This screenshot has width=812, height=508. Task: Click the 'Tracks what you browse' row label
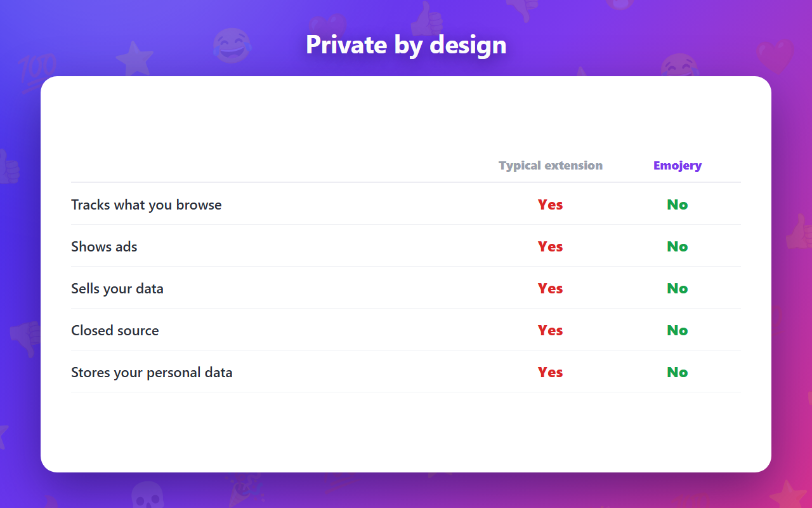[x=147, y=204]
